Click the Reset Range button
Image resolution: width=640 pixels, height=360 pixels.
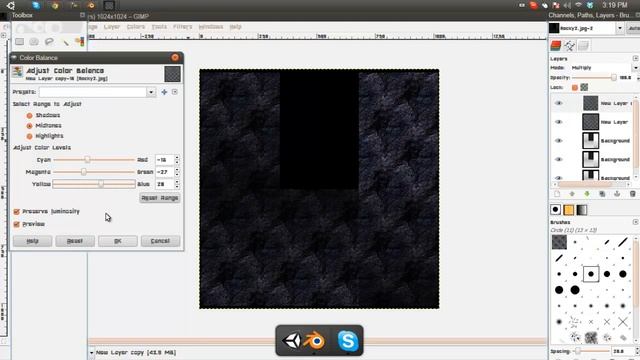[x=160, y=198]
